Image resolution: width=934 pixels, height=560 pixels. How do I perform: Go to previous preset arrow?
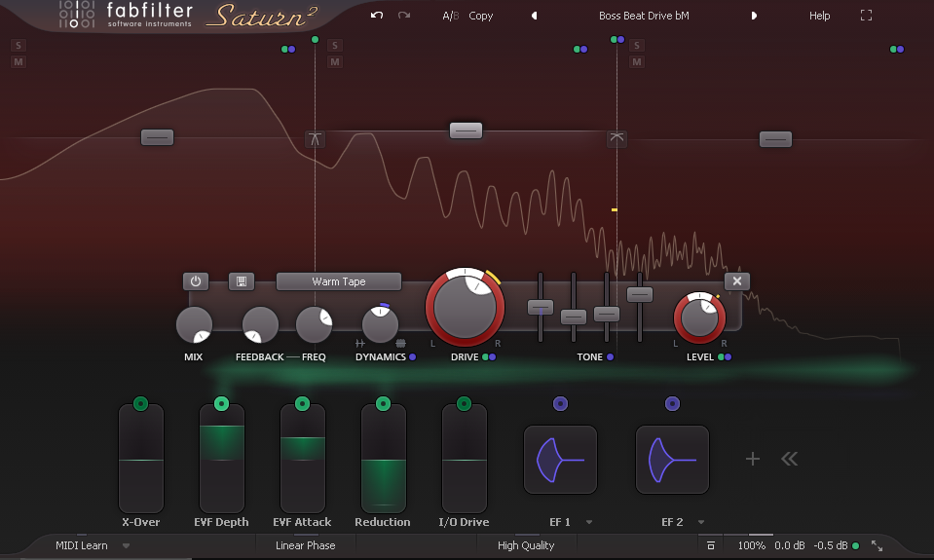coord(535,17)
